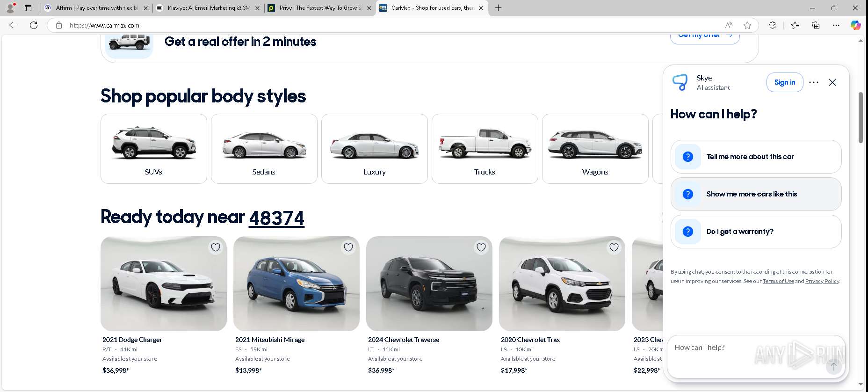868x392 pixels.
Task: Click the 2021 Dodge Charger title
Action: [132, 340]
